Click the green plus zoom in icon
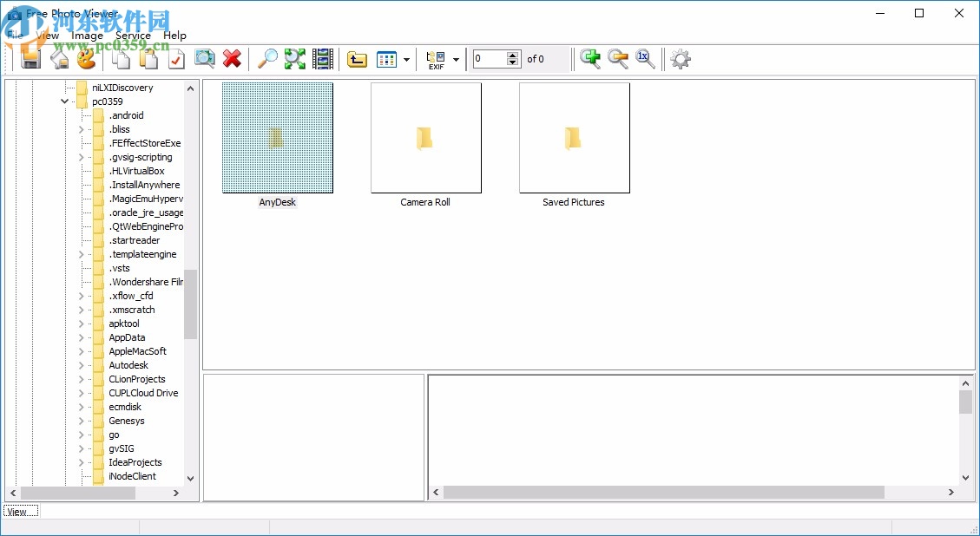The height and width of the screenshot is (536, 980). coord(590,59)
